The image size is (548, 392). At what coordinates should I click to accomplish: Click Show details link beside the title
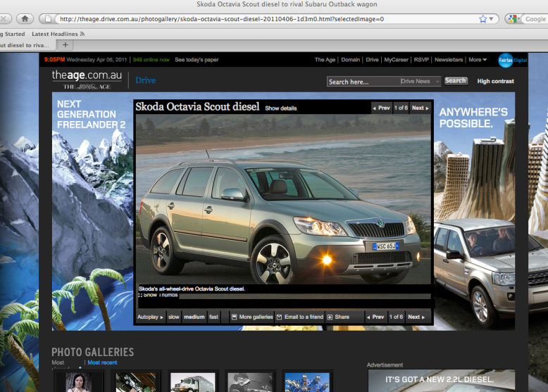click(x=280, y=109)
